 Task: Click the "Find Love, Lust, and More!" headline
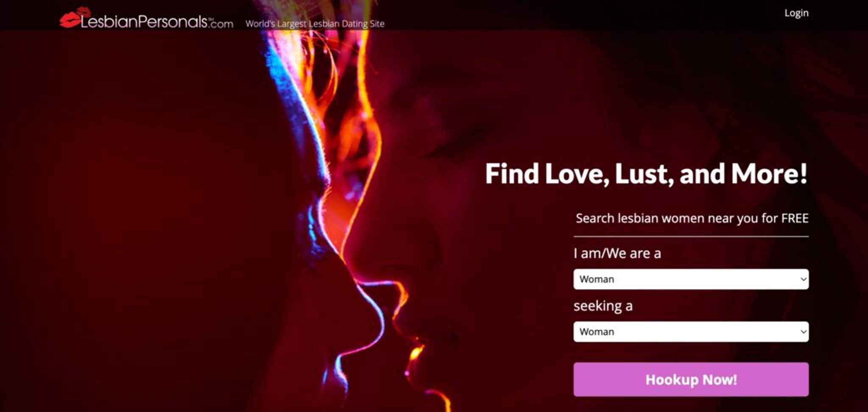click(x=646, y=174)
